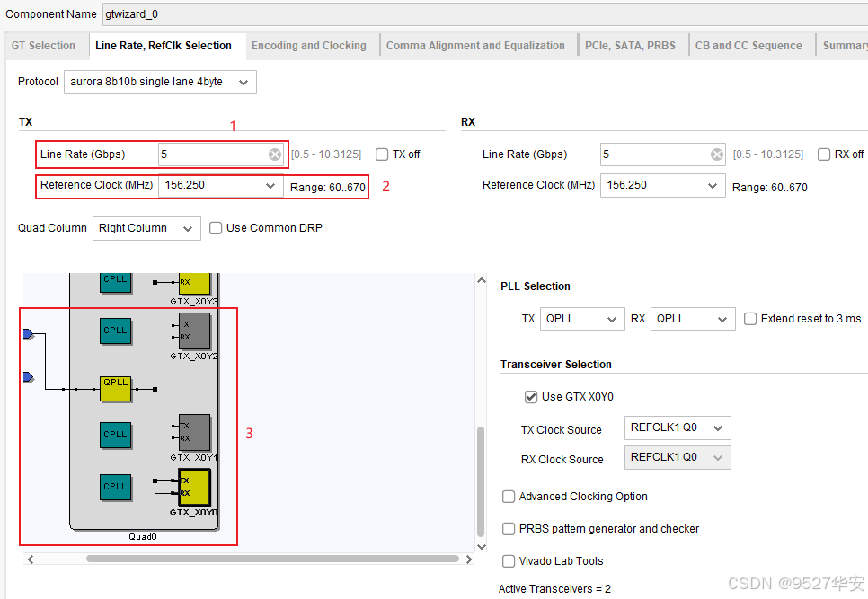Select the GTX_X0Y1 transceiver block

(194, 432)
